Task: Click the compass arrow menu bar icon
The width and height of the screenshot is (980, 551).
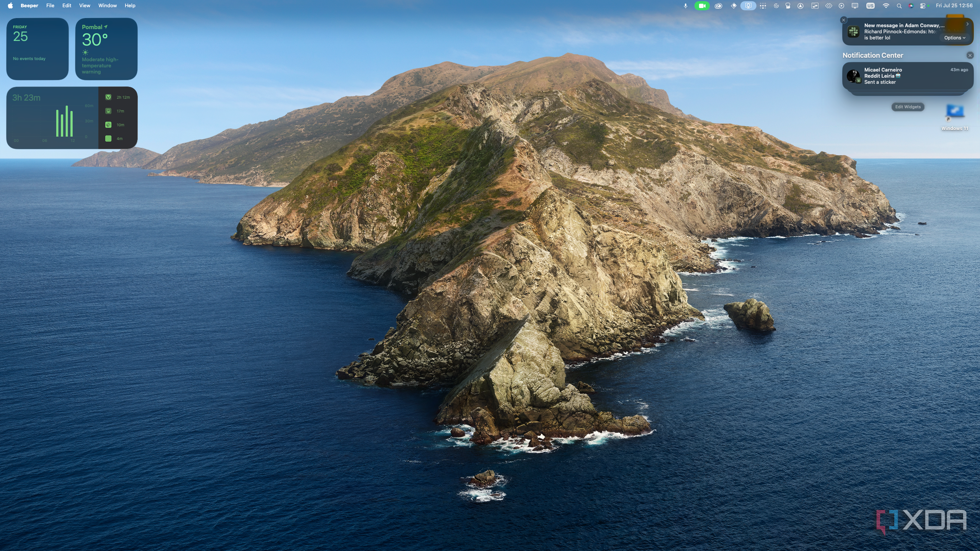Action: [x=800, y=6]
